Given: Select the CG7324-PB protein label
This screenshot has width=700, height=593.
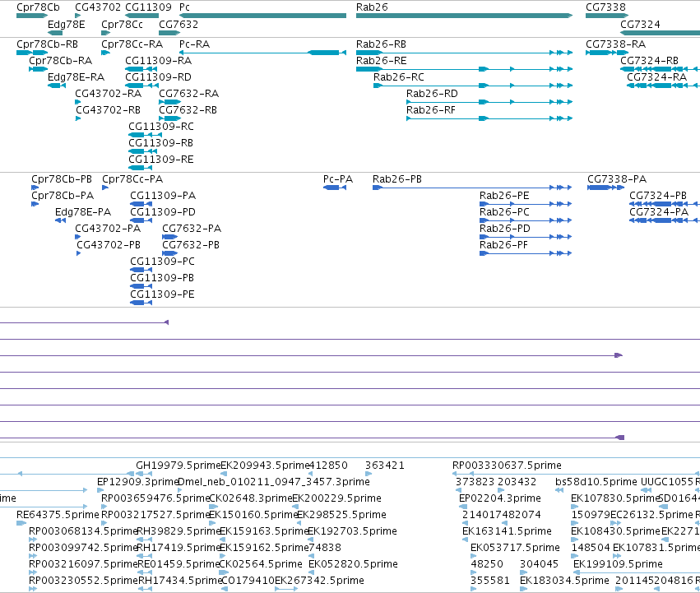Looking at the screenshot, I should (x=658, y=196).
